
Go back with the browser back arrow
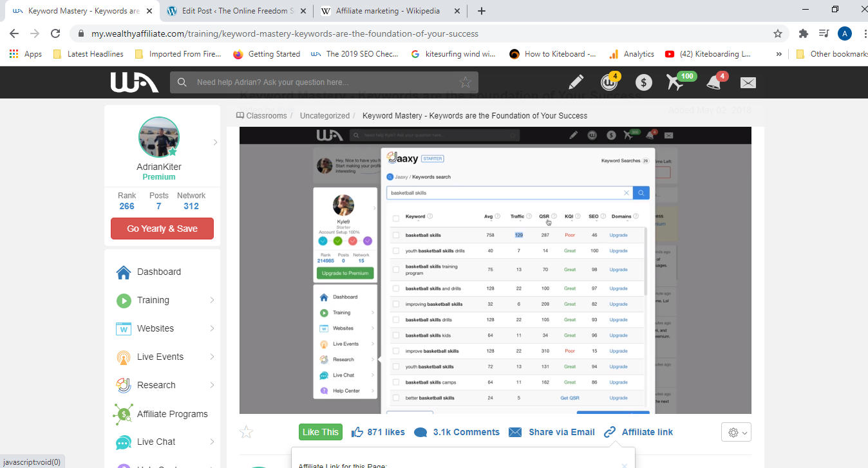pyautogui.click(x=14, y=33)
